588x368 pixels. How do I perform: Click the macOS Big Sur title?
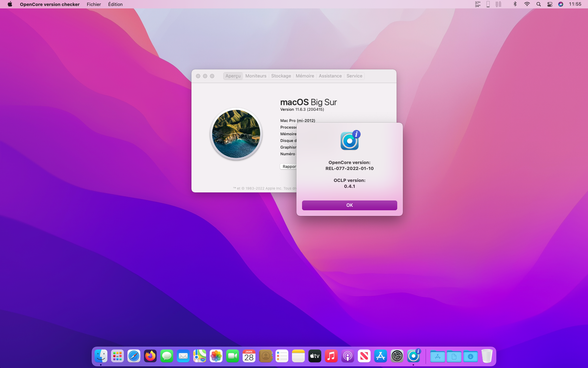click(x=308, y=102)
